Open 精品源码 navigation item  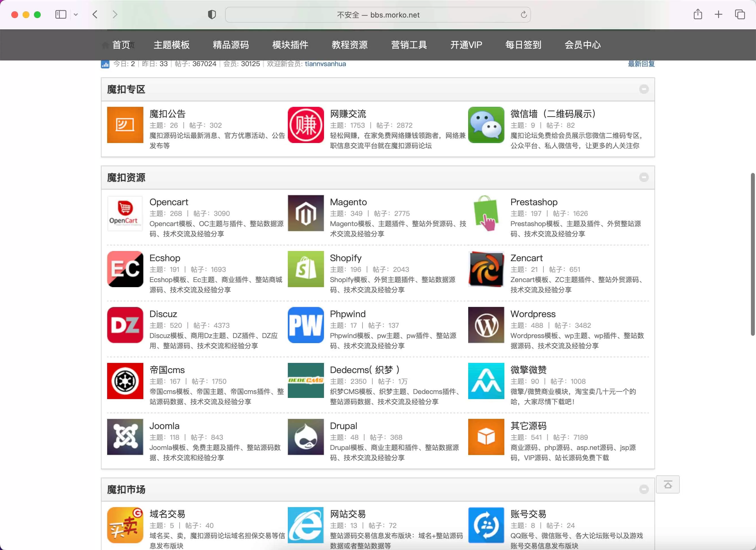click(x=231, y=45)
